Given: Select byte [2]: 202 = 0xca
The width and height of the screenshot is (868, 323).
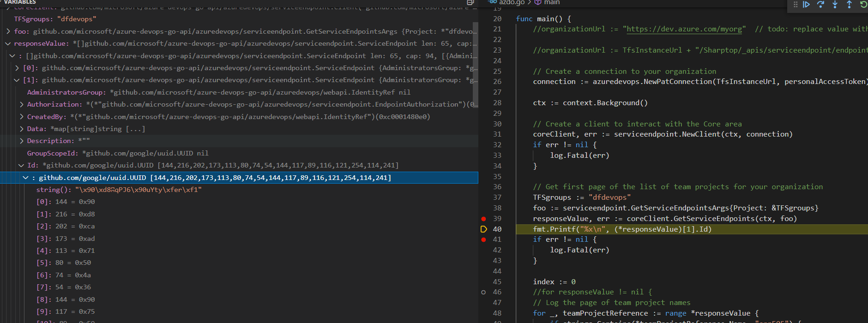Looking at the screenshot, I should coord(239,226).
